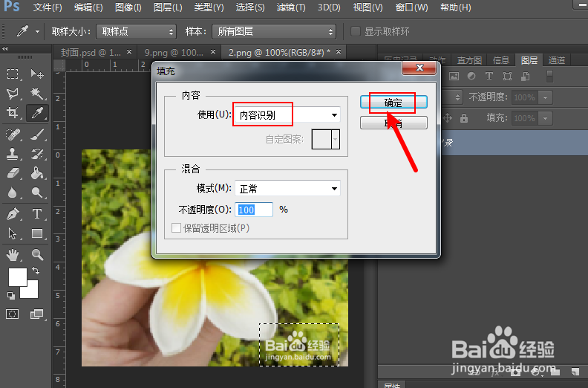Image resolution: width=588 pixels, height=388 pixels.
Task: Open the eyedropper tool preset picker arrow
Action: [x=37, y=32]
